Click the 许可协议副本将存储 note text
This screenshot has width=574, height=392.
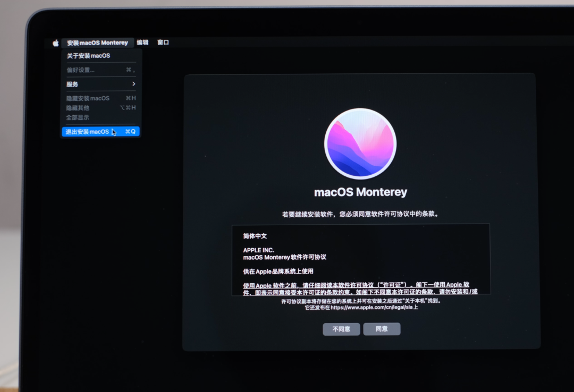pos(361,301)
